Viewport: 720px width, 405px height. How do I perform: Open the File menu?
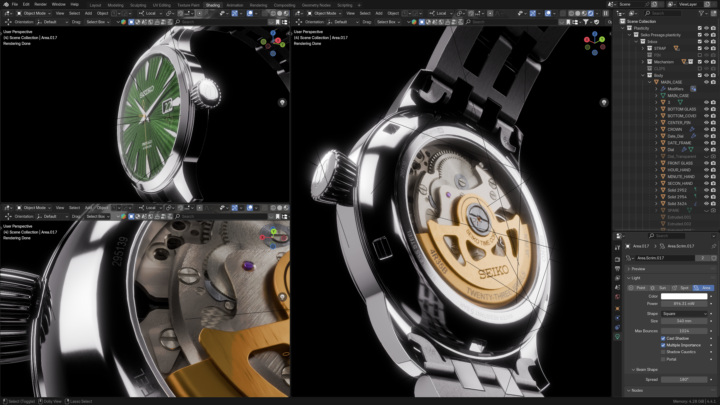point(15,4)
